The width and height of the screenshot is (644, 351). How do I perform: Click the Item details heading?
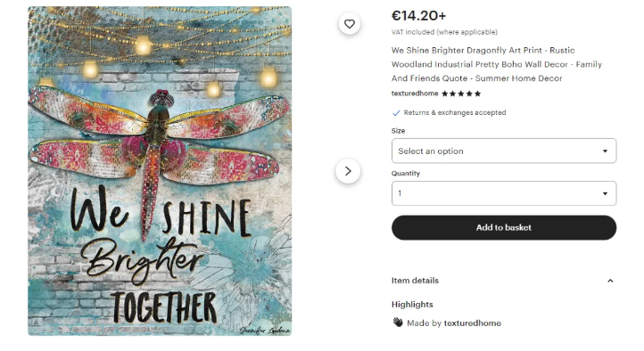tap(415, 281)
